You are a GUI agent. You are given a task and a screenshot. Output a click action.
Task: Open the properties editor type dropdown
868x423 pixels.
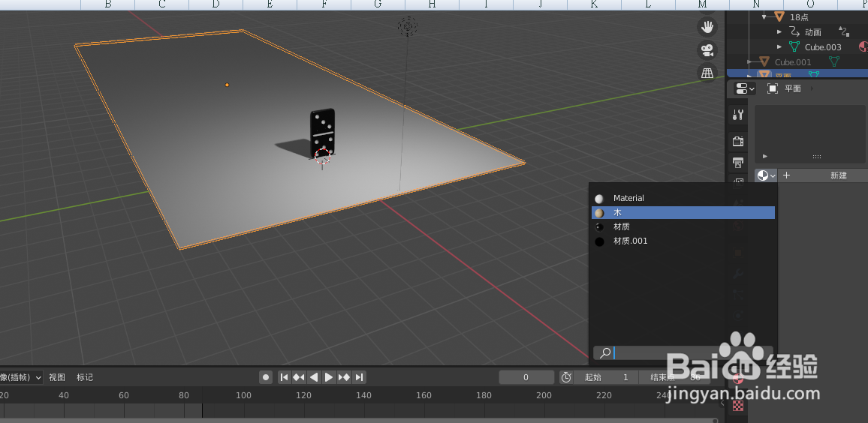point(745,88)
